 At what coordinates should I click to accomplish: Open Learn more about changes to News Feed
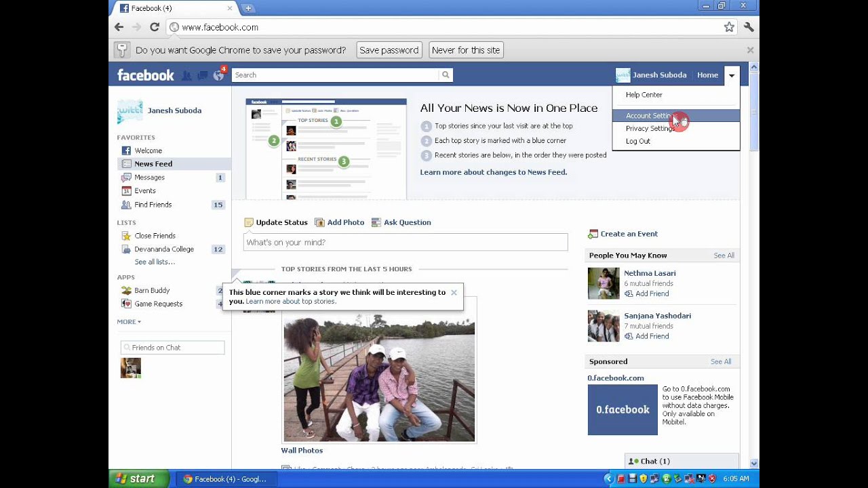pos(494,172)
